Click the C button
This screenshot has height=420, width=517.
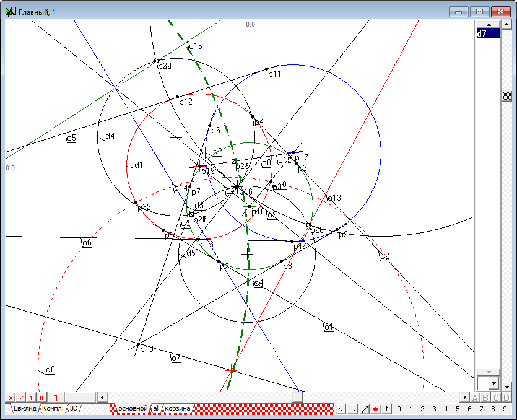pyautogui.click(x=496, y=398)
